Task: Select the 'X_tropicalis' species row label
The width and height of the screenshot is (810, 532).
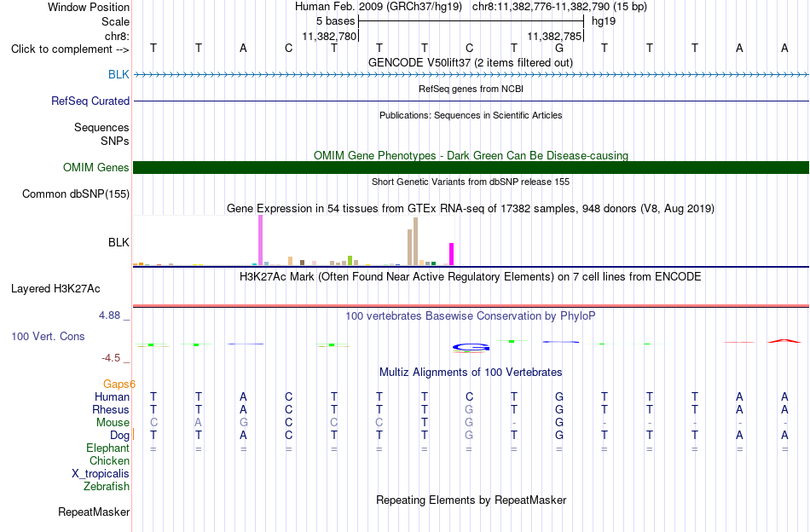Action: pyautogui.click(x=101, y=474)
